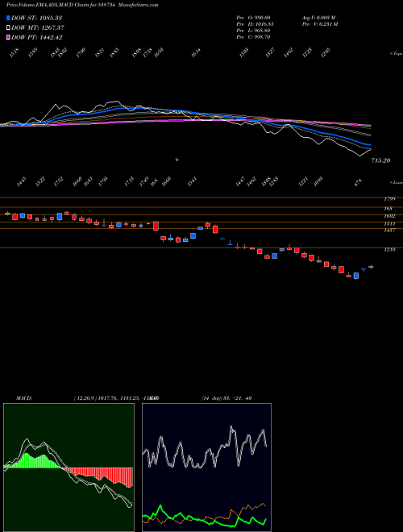Image resolution: width=403 pixels, height=532 pixels.
Task: Open the ADX indicator panel
Action: point(206,468)
